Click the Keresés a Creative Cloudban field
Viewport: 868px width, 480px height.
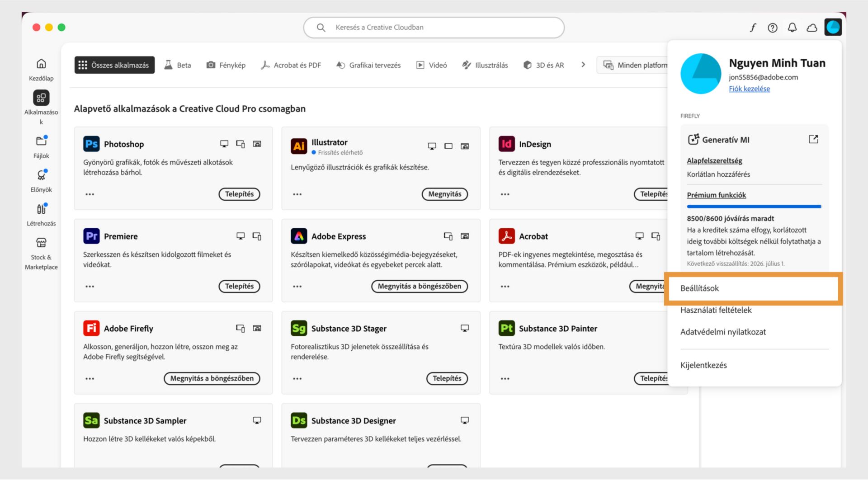click(x=434, y=28)
